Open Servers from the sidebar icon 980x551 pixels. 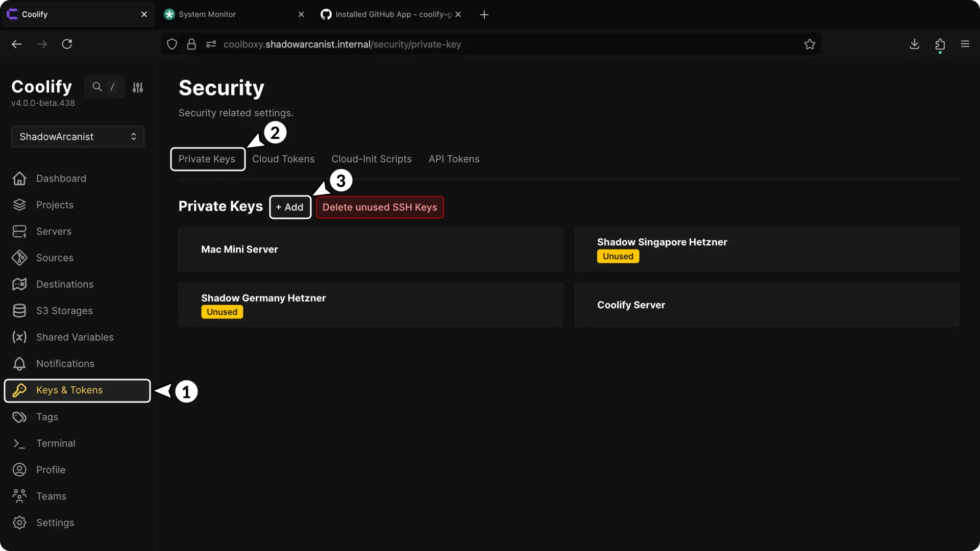tap(19, 232)
